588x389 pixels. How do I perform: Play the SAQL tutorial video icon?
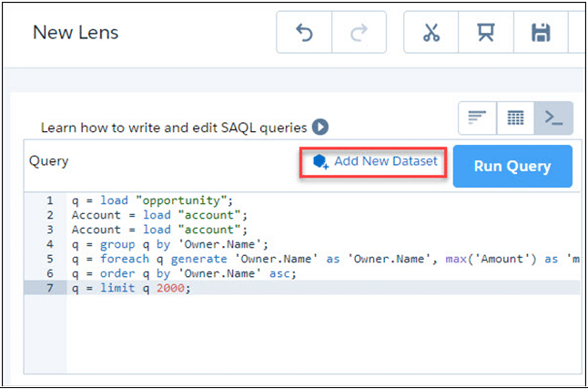pyautogui.click(x=320, y=128)
